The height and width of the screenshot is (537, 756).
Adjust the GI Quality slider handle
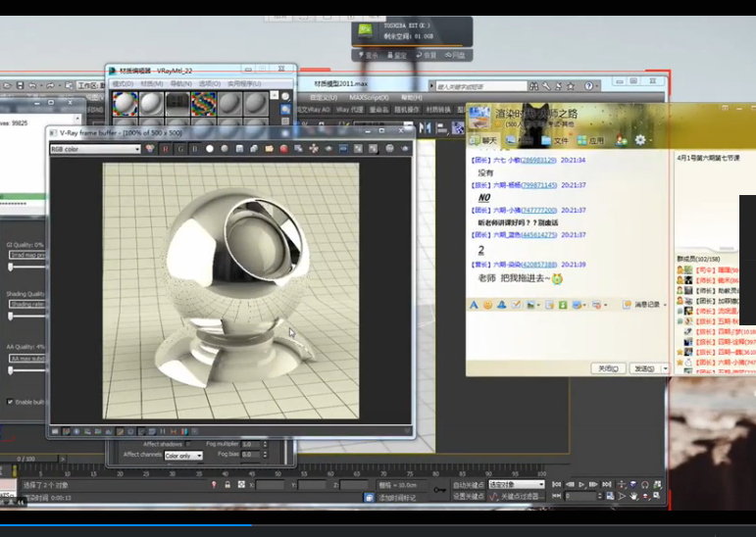[11, 267]
